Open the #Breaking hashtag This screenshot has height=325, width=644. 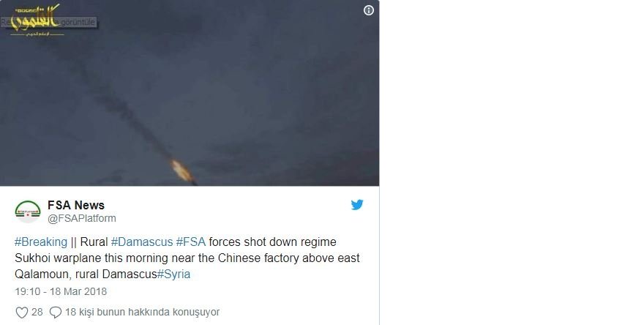41,242
